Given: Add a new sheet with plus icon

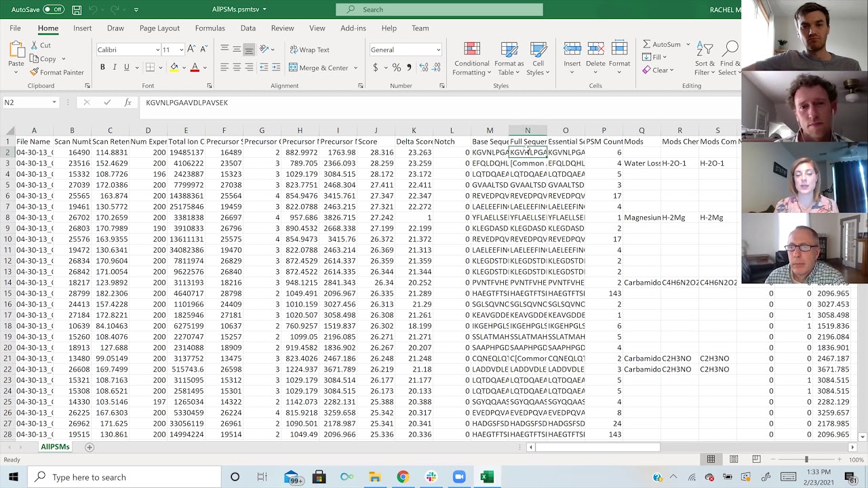Looking at the screenshot, I should [89, 447].
